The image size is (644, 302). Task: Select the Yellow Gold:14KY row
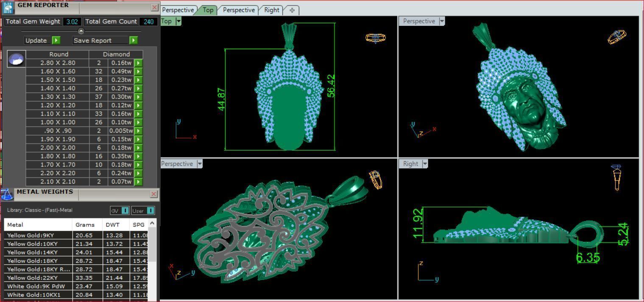pos(76,252)
